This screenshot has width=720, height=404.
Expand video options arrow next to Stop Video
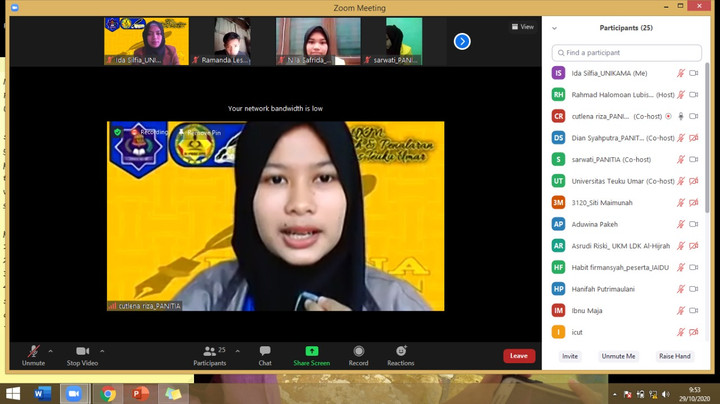[x=102, y=351]
